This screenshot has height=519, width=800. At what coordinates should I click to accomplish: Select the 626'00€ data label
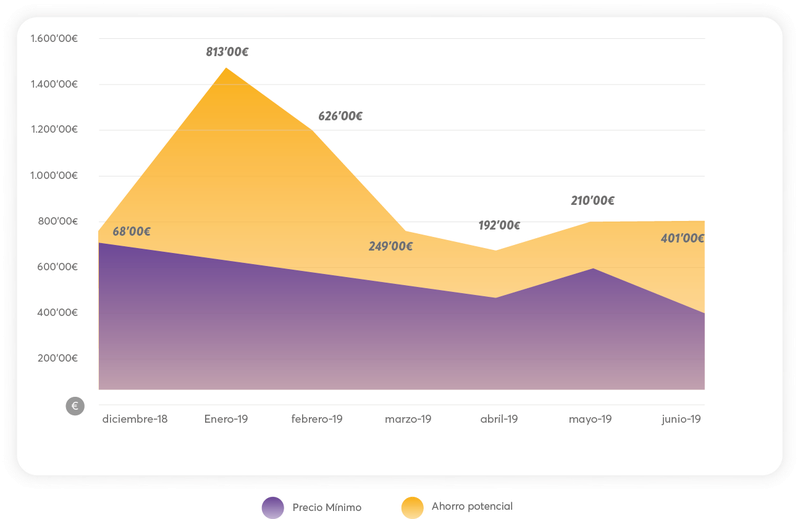click(340, 116)
